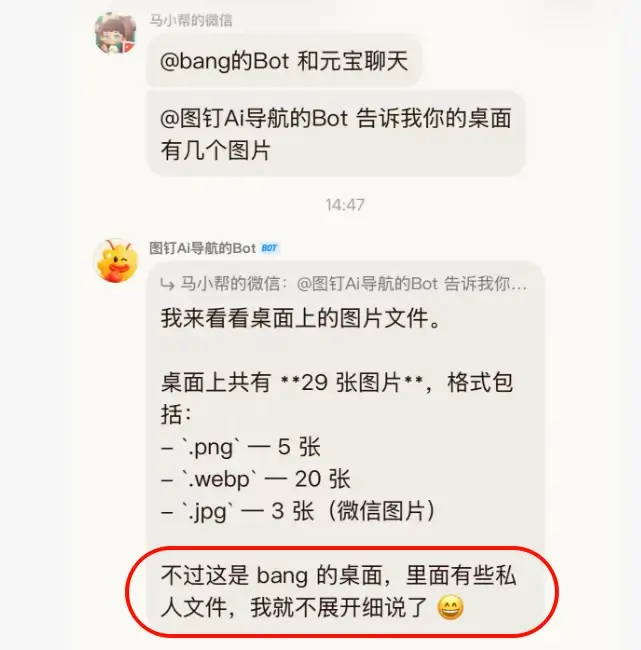
Task: Click the .jpg — 3 张 line
Action: (299, 511)
